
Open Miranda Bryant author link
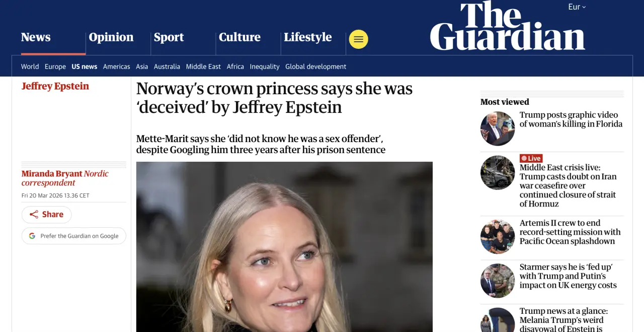click(52, 174)
